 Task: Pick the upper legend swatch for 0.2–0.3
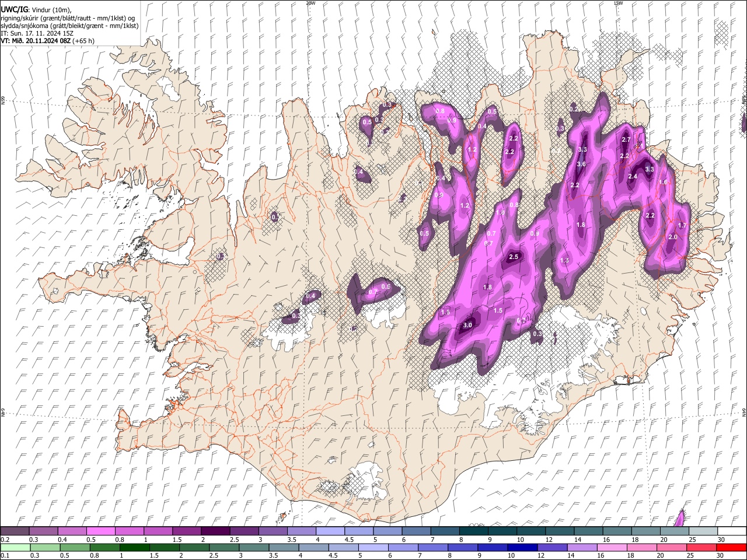(15, 531)
